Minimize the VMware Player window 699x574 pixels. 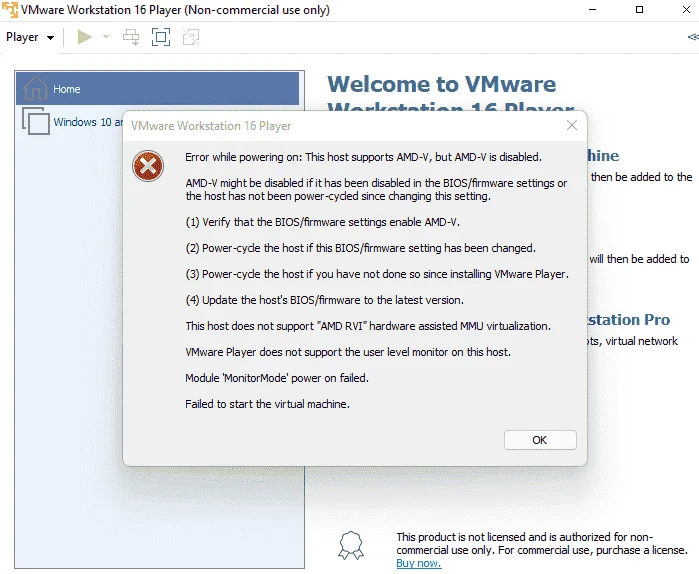coord(592,9)
